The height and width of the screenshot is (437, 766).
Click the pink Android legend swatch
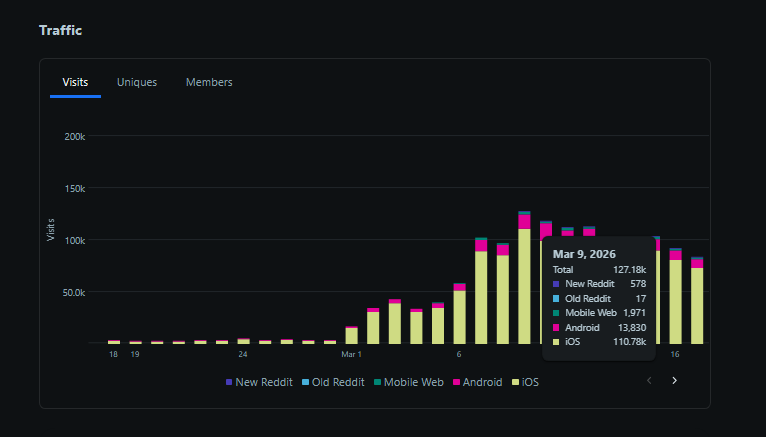[456, 382]
